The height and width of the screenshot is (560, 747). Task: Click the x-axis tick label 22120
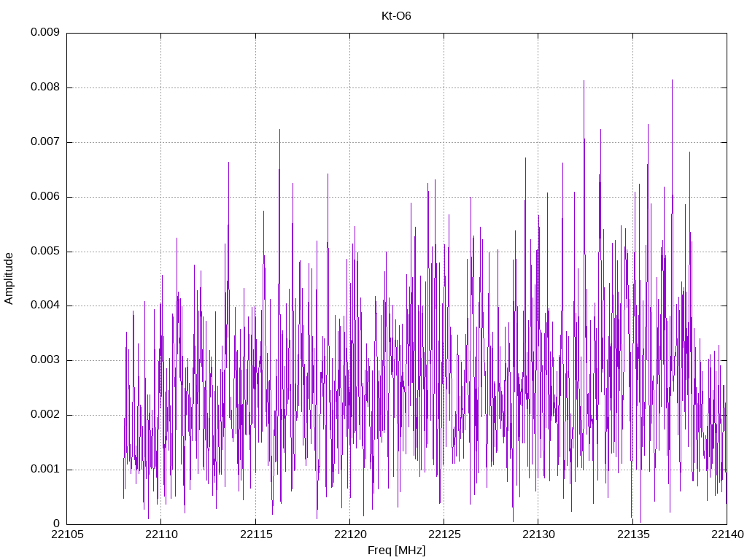point(350,534)
